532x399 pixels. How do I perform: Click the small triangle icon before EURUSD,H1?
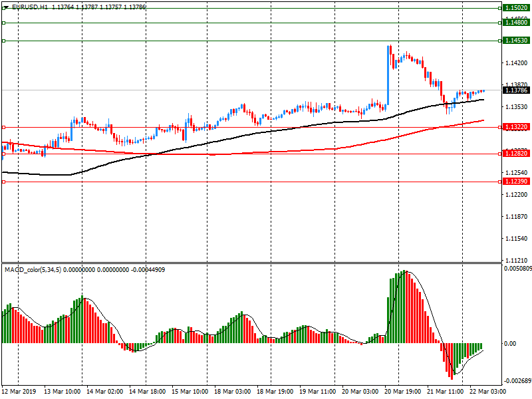[x=5, y=7]
